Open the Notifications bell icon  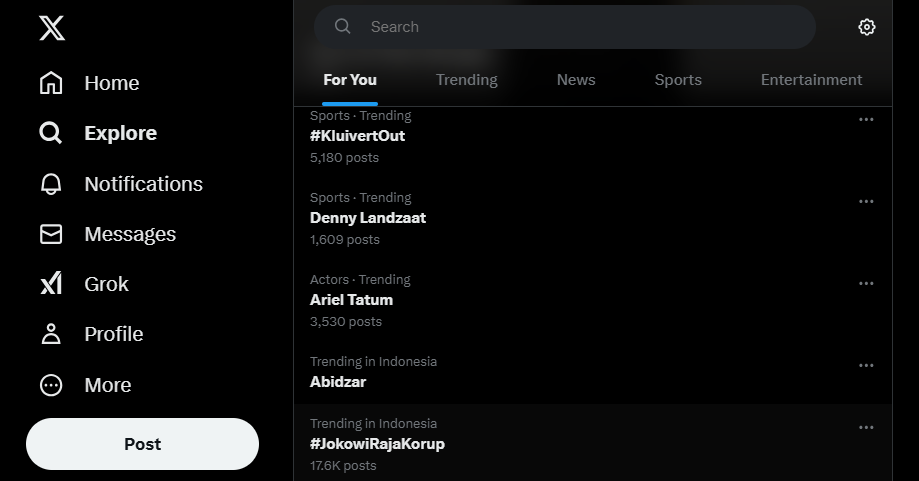(x=51, y=183)
